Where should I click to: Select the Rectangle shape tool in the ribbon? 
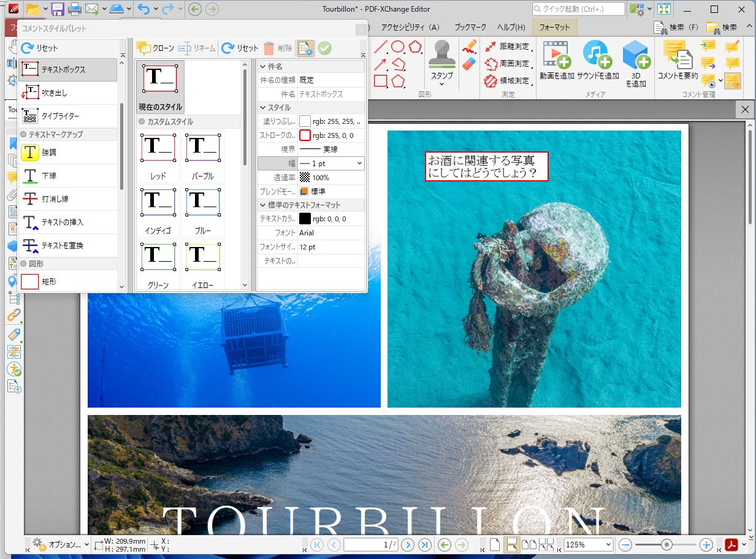point(381,81)
